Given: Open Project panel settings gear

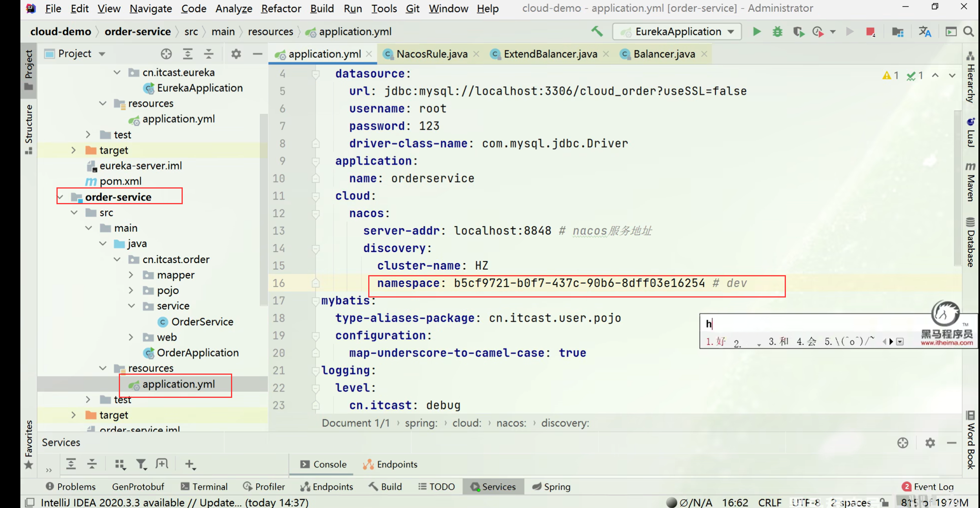Looking at the screenshot, I should (236, 54).
